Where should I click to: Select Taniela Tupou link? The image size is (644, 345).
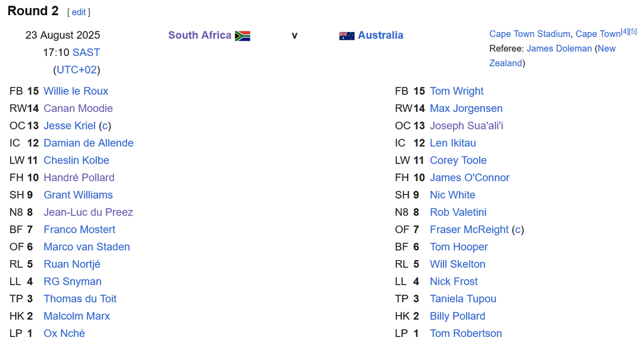tap(463, 299)
